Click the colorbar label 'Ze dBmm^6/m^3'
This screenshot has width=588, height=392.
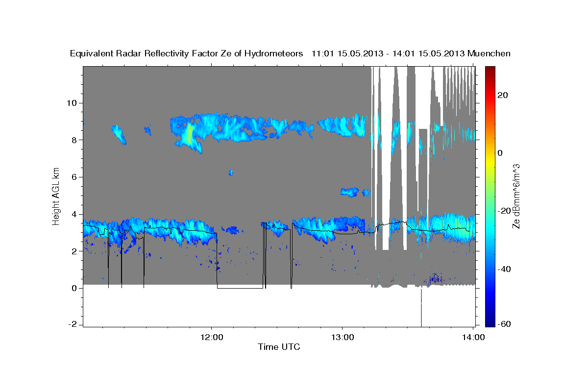(x=516, y=196)
